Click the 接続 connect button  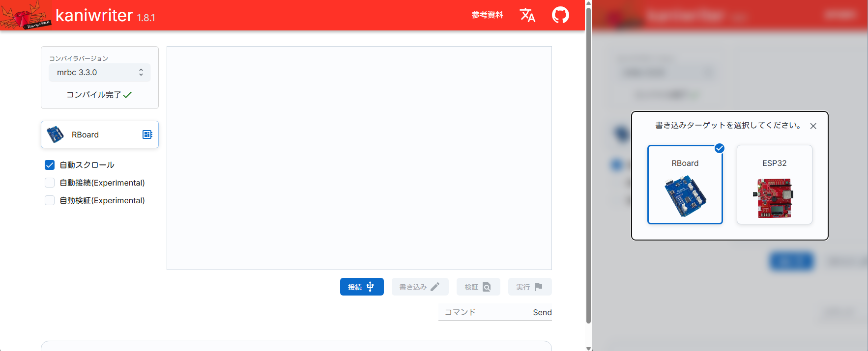pyautogui.click(x=362, y=287)
